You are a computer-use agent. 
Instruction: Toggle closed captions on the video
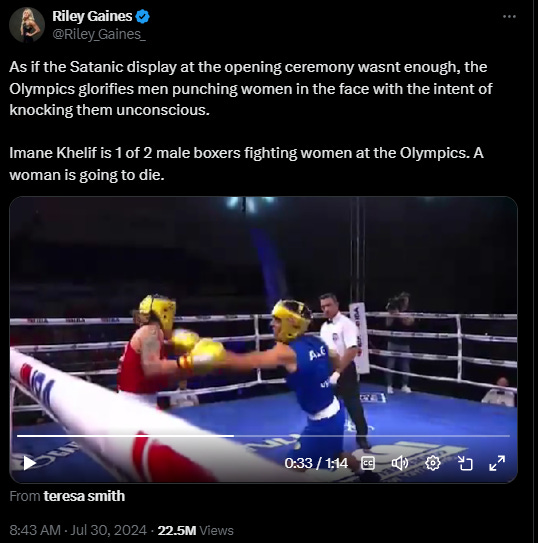[x=368, y=463]
